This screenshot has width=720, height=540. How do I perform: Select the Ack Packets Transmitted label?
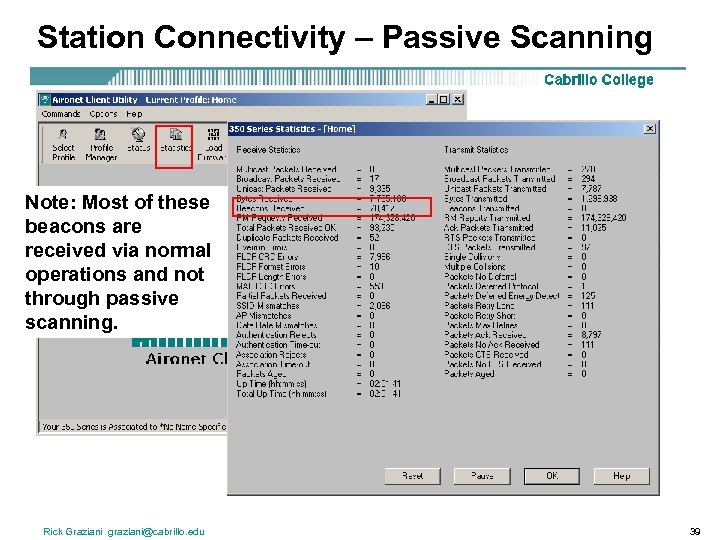tap(489, 228)
